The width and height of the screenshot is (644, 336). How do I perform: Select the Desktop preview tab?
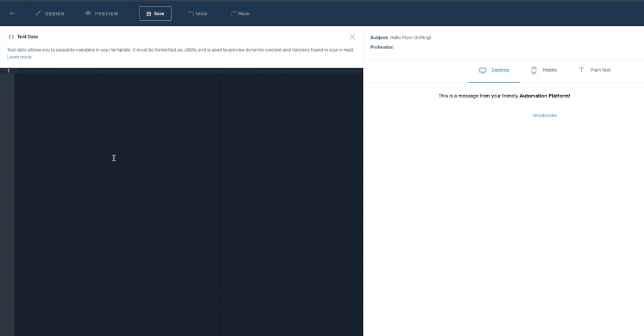494,70
